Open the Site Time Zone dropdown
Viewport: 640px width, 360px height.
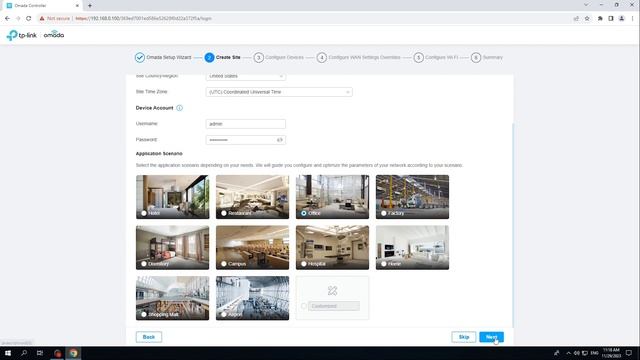(x=279, y=92)
